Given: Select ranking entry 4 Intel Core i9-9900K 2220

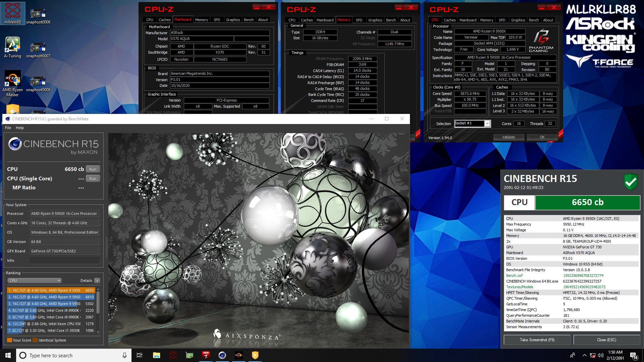Looking at the screenshot, I should (51, 310).
